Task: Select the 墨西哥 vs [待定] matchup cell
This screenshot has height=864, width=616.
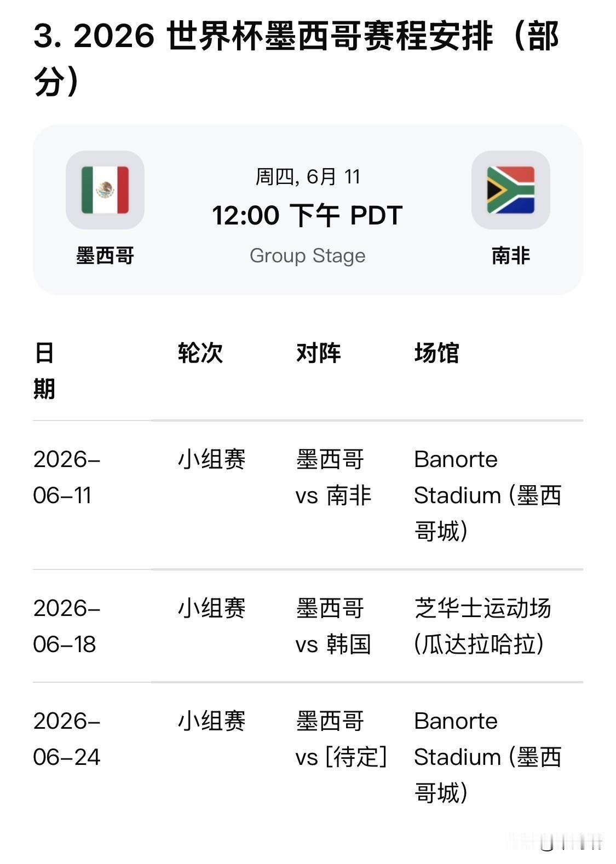Action: 342,739
